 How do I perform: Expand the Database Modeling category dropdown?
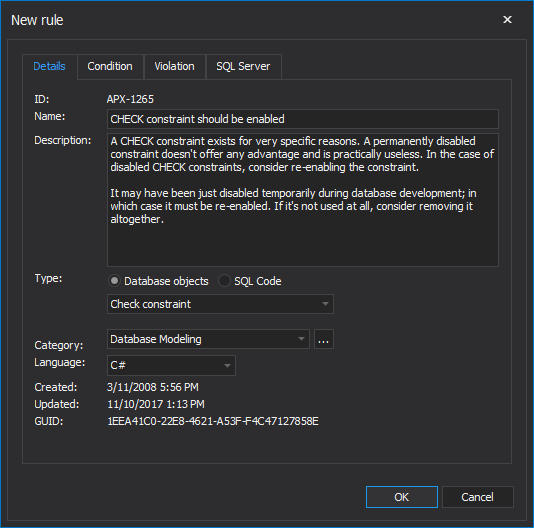coord(301,339)
